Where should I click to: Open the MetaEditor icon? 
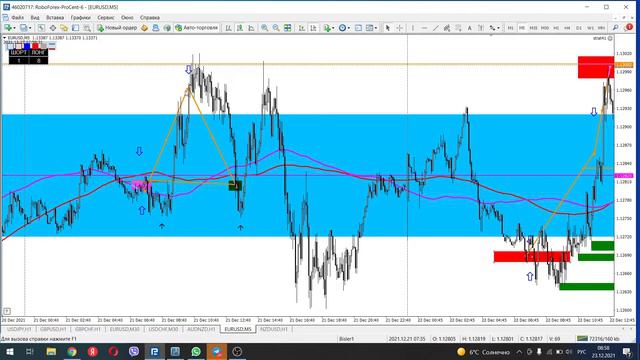(144, 28)
